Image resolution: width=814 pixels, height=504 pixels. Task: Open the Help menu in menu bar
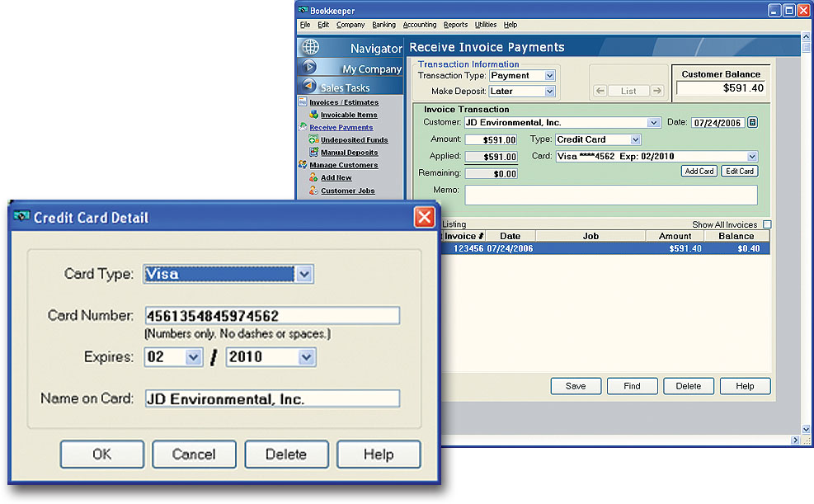511,25
